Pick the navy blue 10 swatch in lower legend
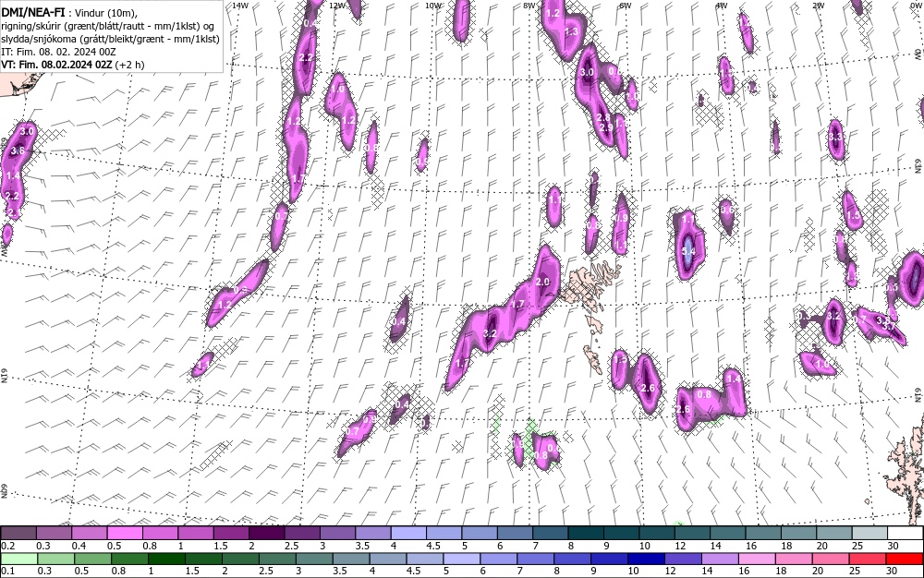This screenshot has width=924, height=578. 646,559
